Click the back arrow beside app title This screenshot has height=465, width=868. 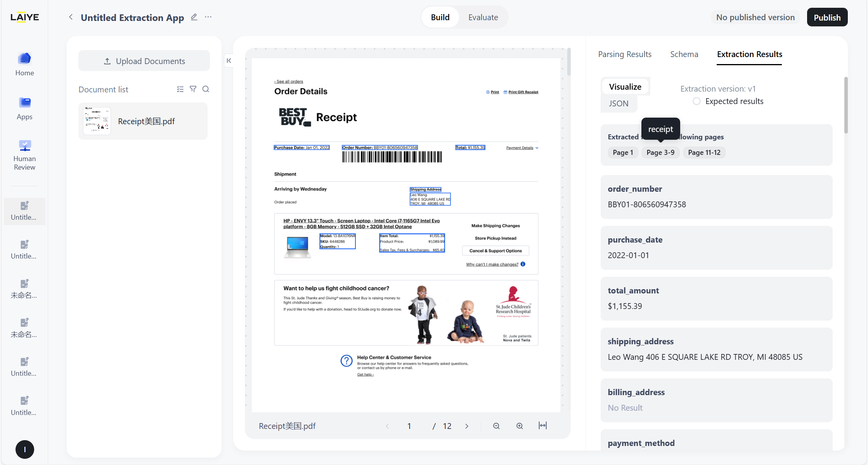coord(71,17)
